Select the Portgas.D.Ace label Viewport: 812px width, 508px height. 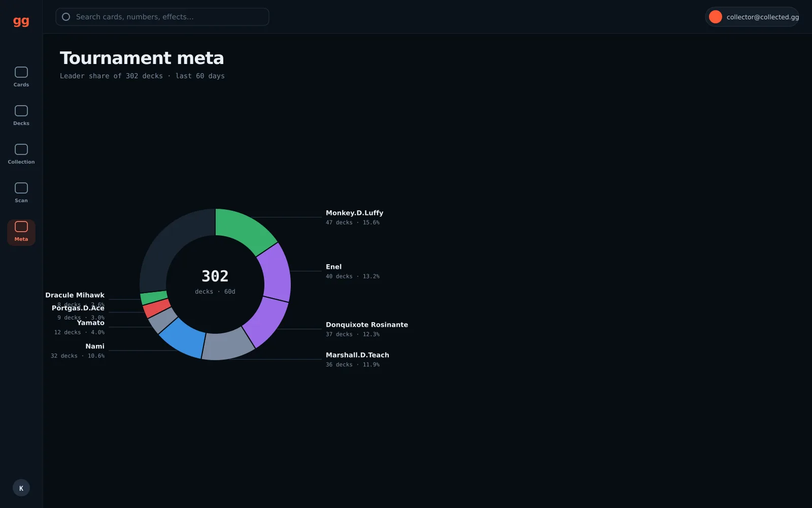pyautogui.click(x=78, y=308)
